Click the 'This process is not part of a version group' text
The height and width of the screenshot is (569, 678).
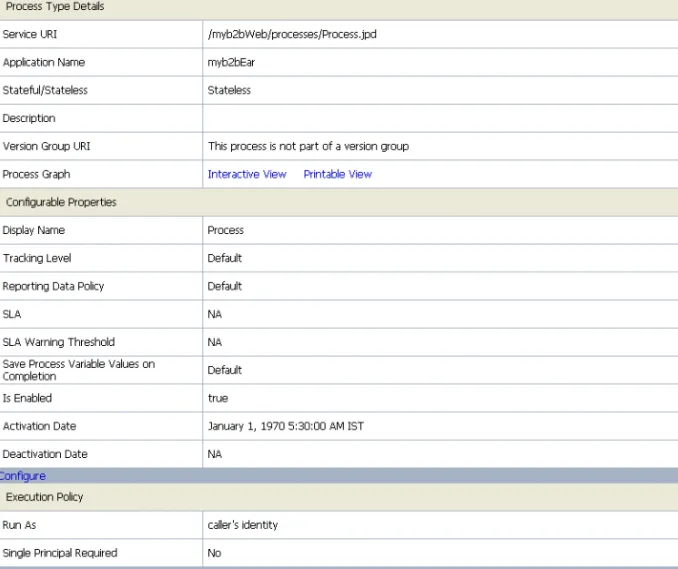click(308, 146)
